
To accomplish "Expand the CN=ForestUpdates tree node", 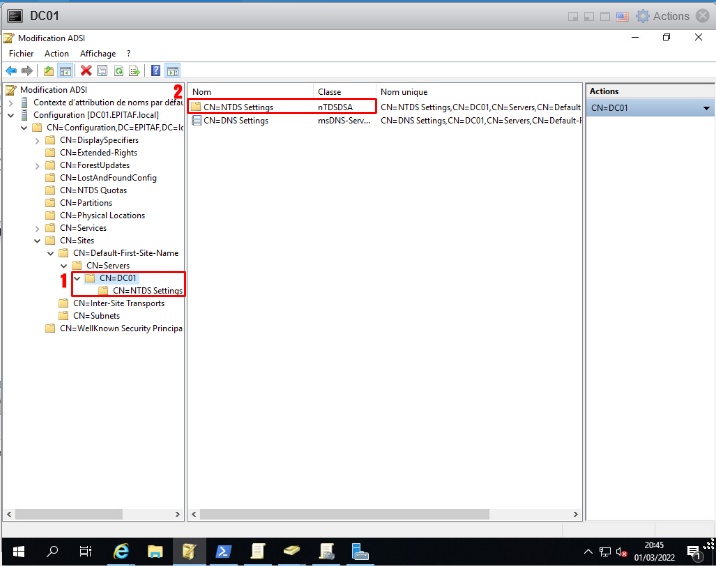I will point(38,165).
